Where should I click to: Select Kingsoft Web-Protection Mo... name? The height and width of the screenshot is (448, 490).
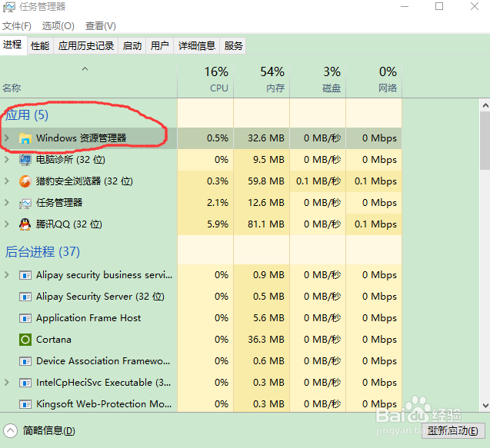[x=104, y=404]
